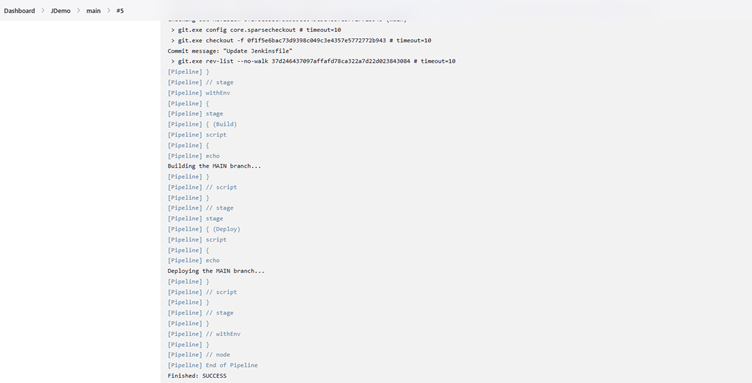The image size is (752, 383).
Task: Click the echo line before 'Building the MAIN branch...'
Action: click(194, 156)
